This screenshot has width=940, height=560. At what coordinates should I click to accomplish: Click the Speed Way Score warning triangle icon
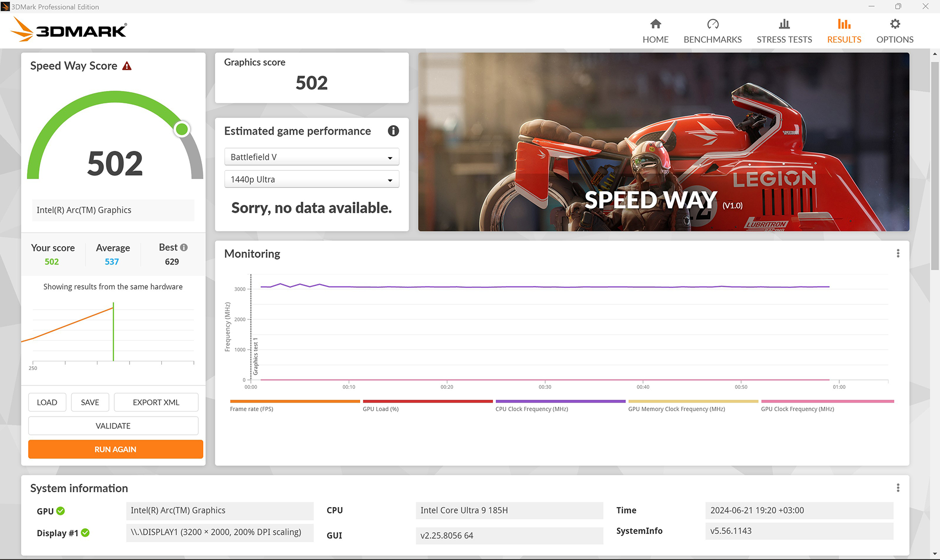pos(127,66)
